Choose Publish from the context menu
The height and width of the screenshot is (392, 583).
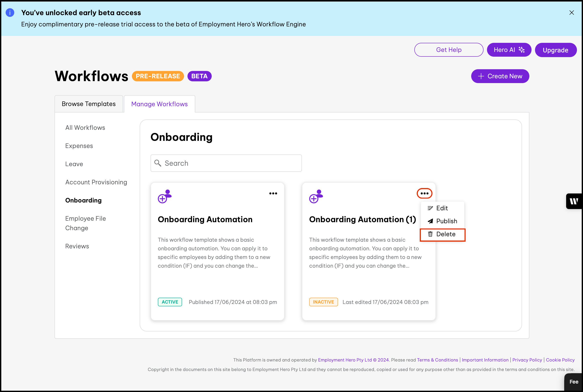446,221
